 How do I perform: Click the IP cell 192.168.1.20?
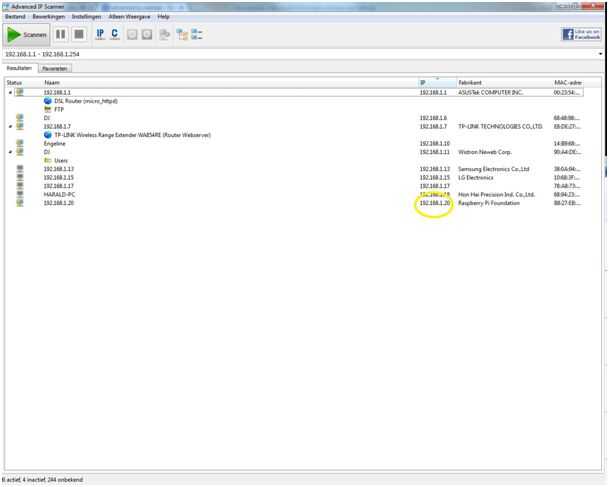tap(435, 203)
